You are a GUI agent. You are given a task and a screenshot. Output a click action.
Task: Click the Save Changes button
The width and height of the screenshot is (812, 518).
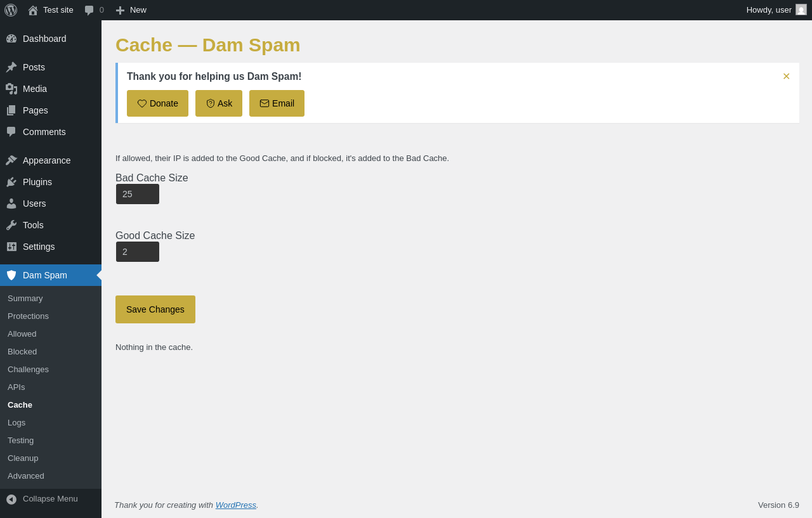pyautogui.click(x=155, y=309)
